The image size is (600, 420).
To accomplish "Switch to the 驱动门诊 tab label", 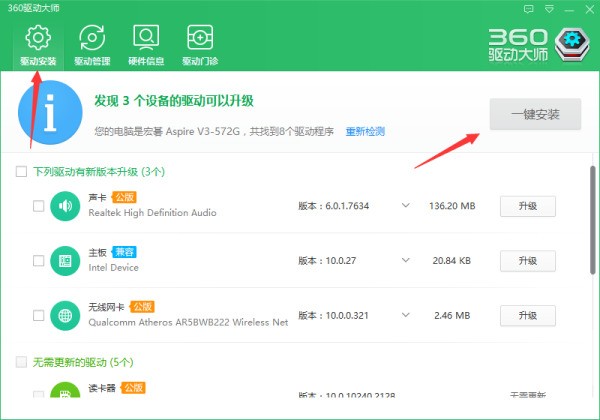I will click(200, 61).
